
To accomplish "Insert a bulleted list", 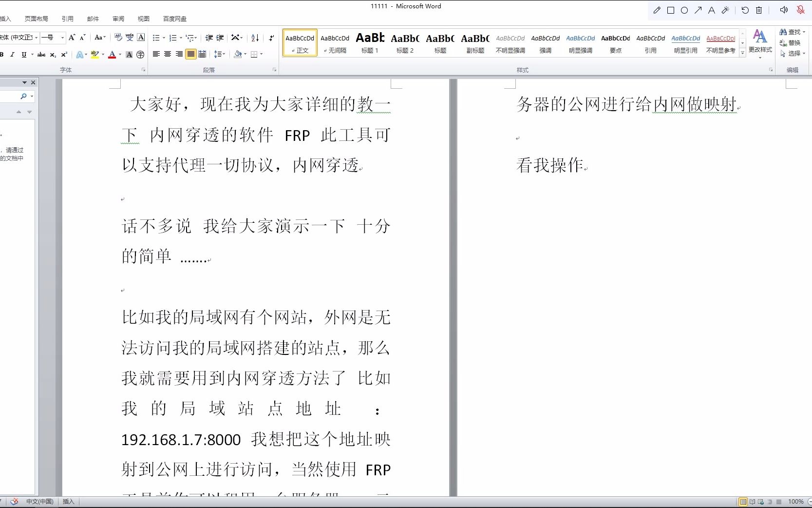I will (x=156, y=38).
